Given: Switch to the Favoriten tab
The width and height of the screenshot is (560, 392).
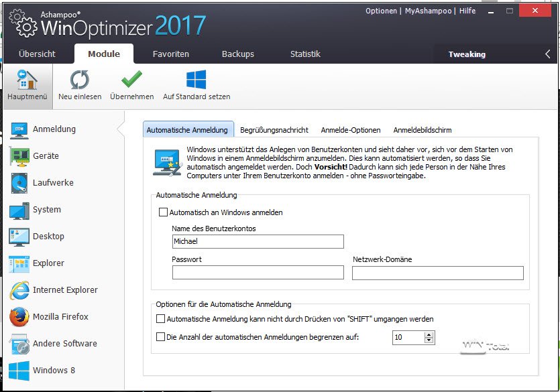Looking at the screenshot, I should 171,54.
